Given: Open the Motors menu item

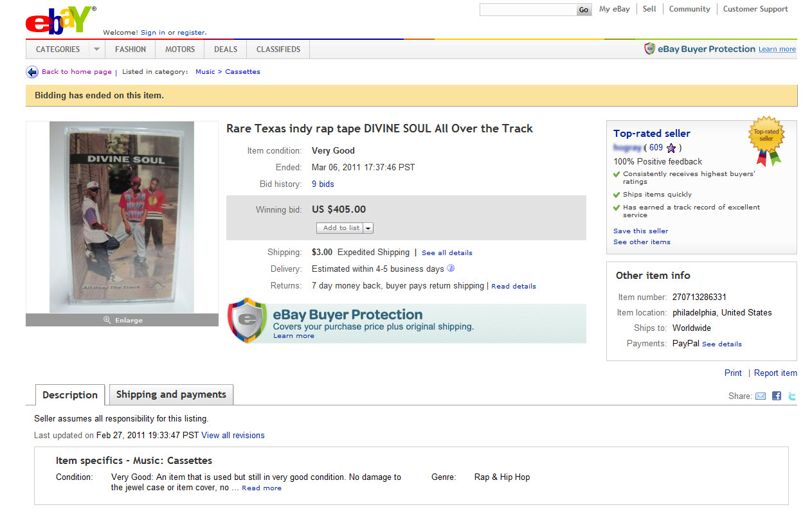Looking at the screenshot, I should [x=180, y=49].
